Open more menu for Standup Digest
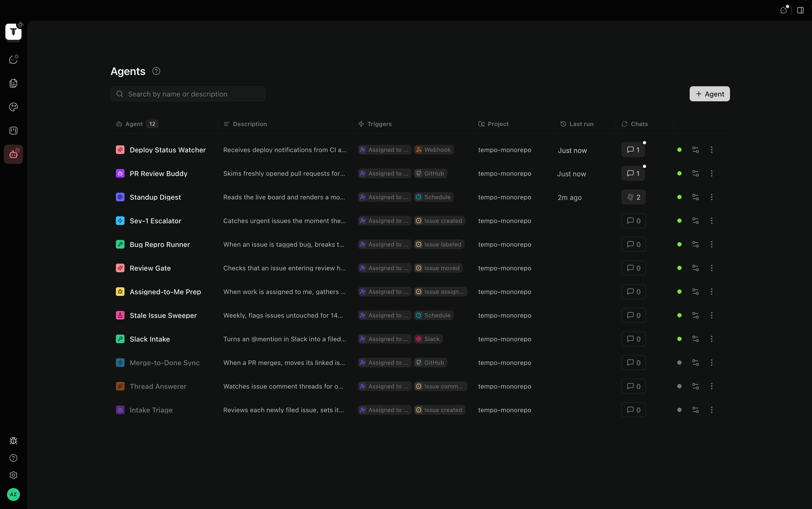The image size is (812, 509). click(712, 197)
